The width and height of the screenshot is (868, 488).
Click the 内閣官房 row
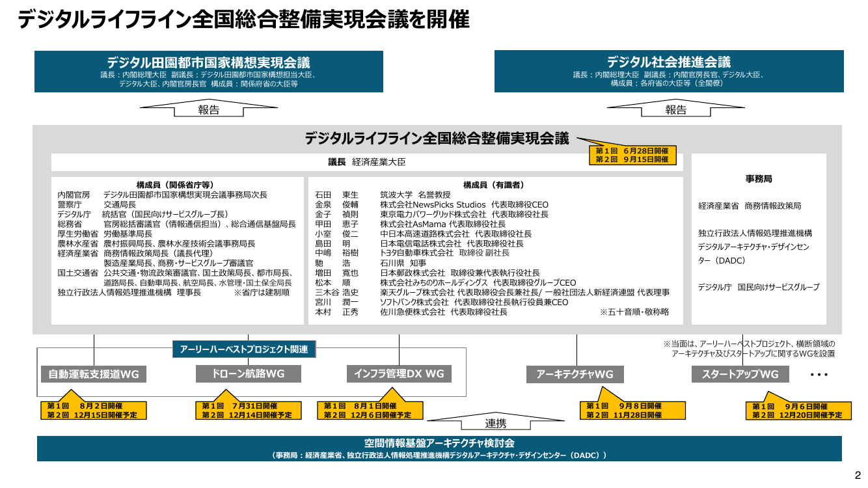coord(163,195)
